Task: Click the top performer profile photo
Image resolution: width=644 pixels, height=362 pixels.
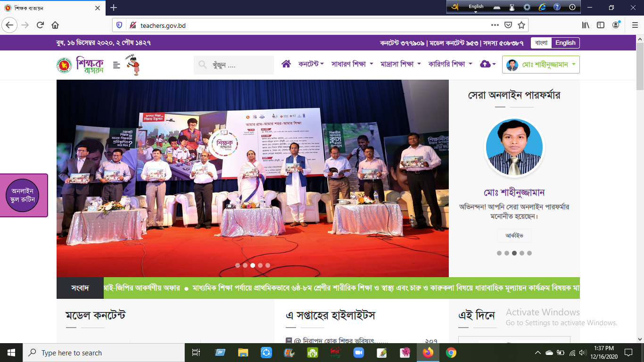Action: pyautogui.click(x=514, y=148)
